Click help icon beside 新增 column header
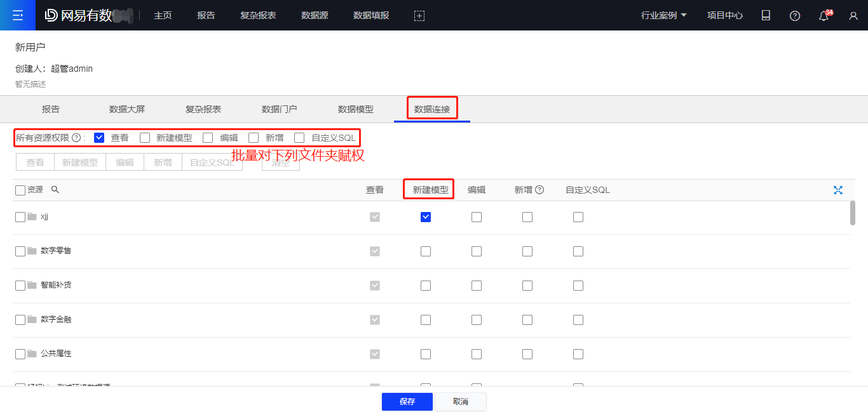Image resolution: width=868 pixels, height=417 pixels. pyautogui.click(x=539, y=190)
